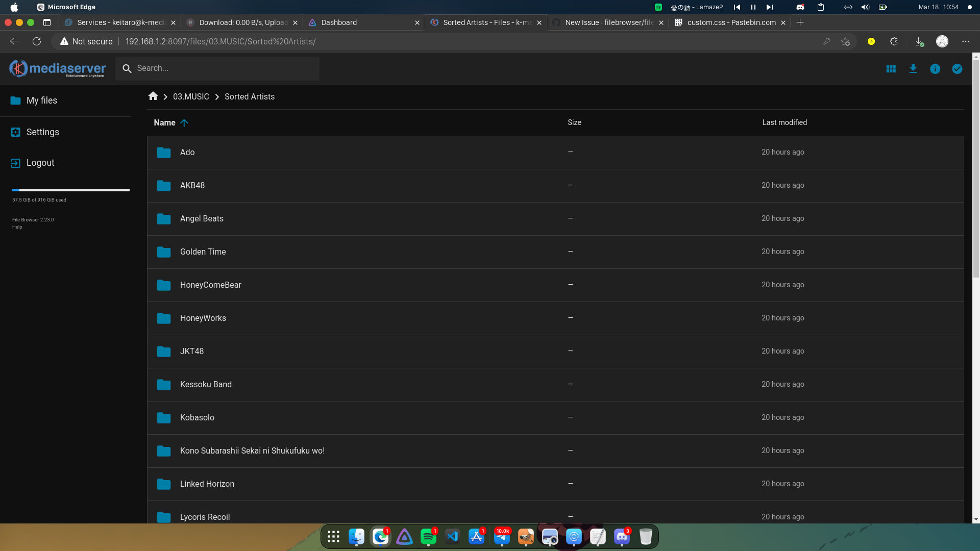Open the file info panel
Screen dimensions: 980x551
coord(935,68)
